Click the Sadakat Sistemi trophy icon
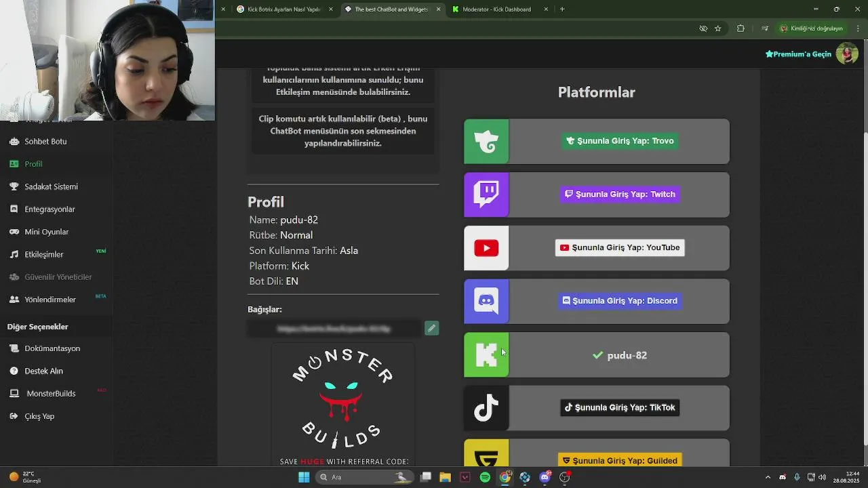The height and width of the screenshot is (488, 868). pyautogui.click(x=14, y=186)
